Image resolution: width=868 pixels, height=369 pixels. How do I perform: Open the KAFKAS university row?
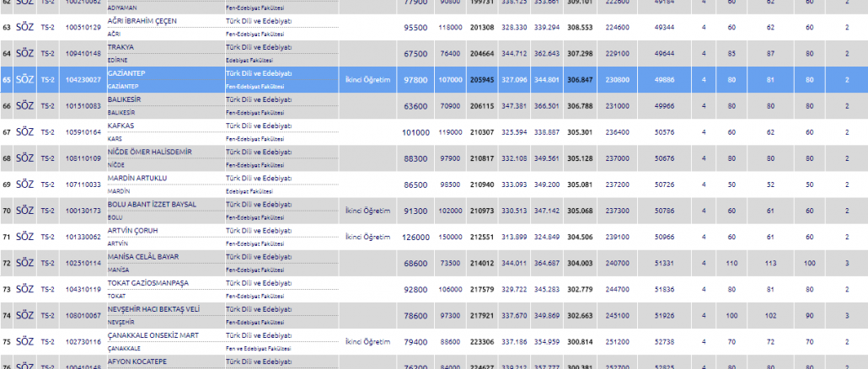coord(122,126)
